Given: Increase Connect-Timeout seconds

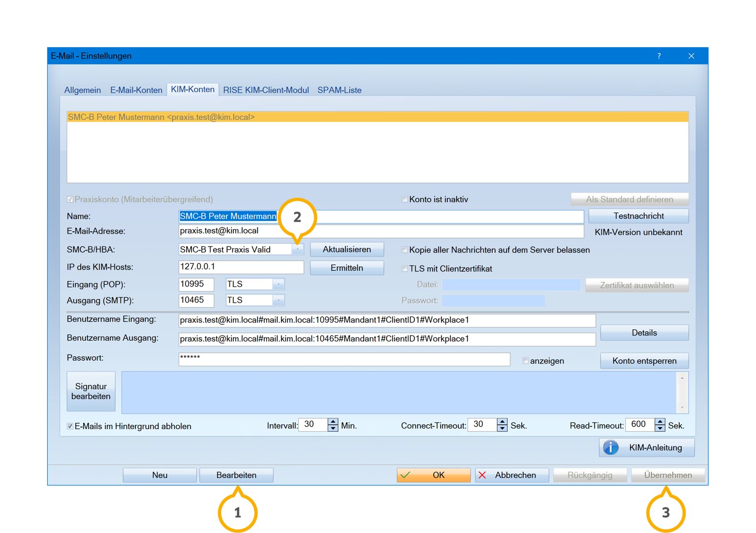Looking at the screenshot, I should [x=502, y=421].
